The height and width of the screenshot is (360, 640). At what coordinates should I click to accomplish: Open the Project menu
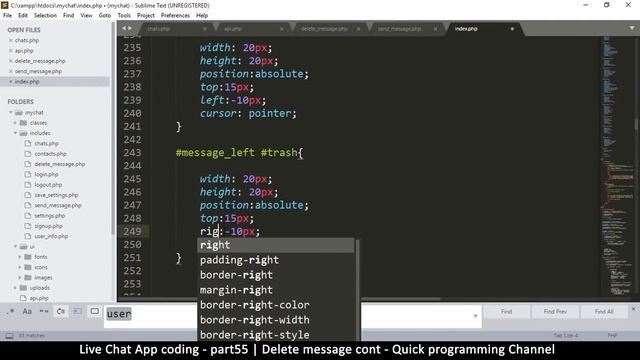[146, 16]
